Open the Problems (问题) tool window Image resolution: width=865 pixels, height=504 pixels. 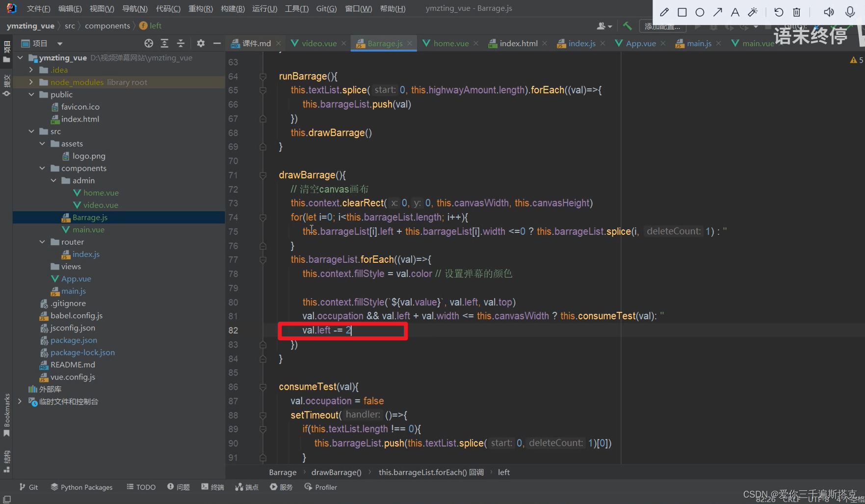pos(178,487)
